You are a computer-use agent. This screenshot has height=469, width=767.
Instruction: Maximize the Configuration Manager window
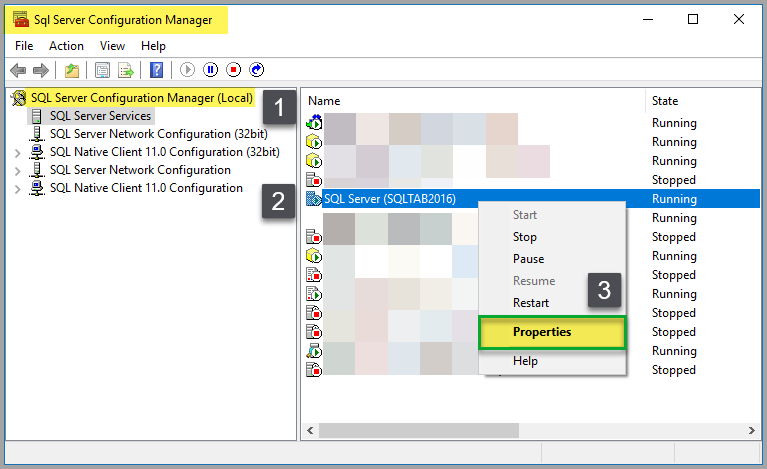click(x=693, y=20)
